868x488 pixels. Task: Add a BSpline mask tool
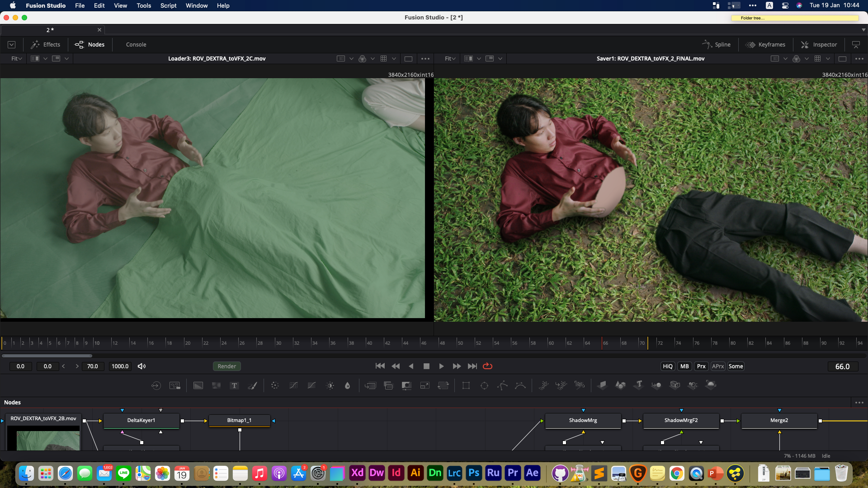[x=520, y=385]
